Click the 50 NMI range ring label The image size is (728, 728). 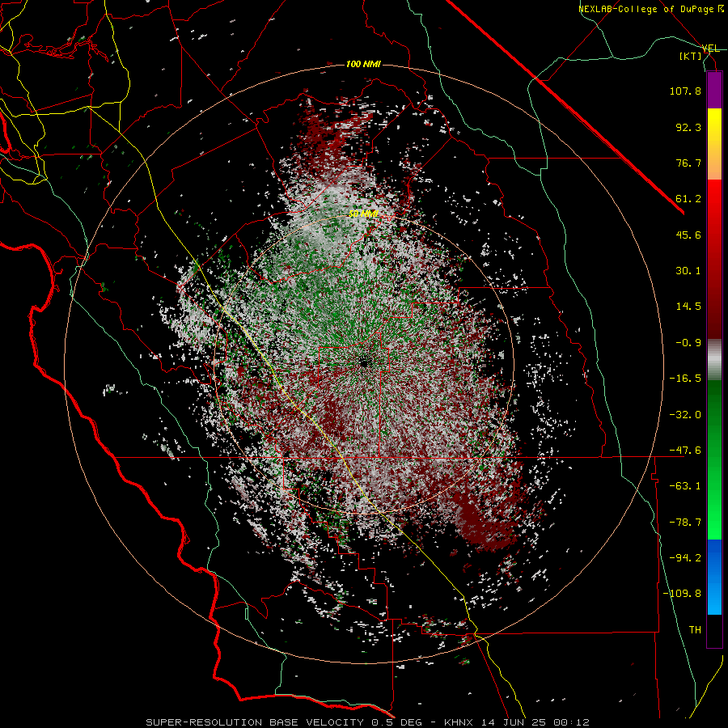click(x=363, y=214)
